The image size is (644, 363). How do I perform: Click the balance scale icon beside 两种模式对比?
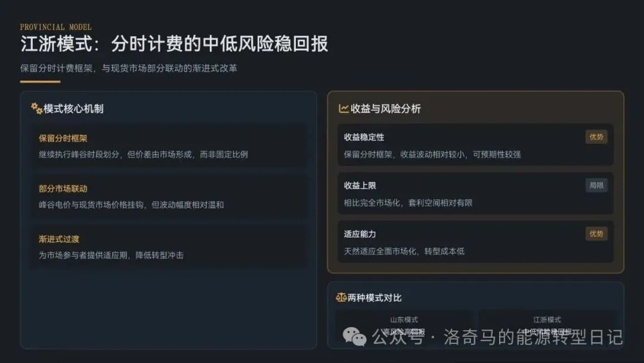[x=341, y=297]
